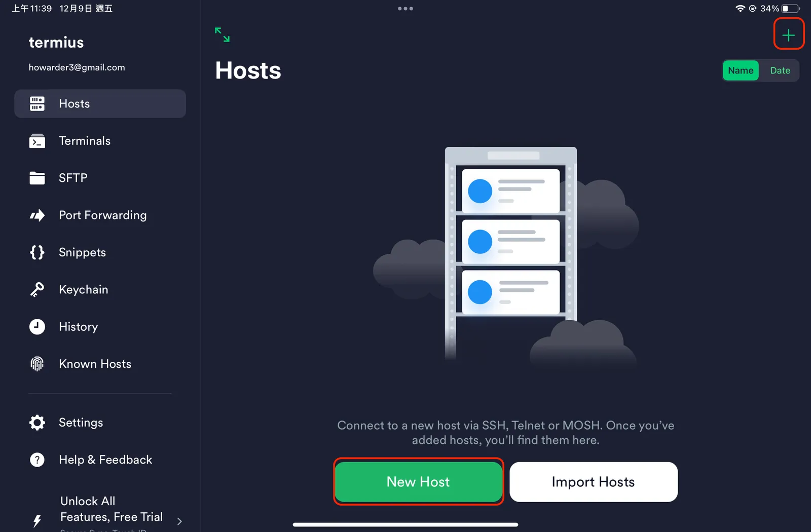Screen dimensions: 811x532
Task: Open the SFTP folder icon
Action: [37, 178]
